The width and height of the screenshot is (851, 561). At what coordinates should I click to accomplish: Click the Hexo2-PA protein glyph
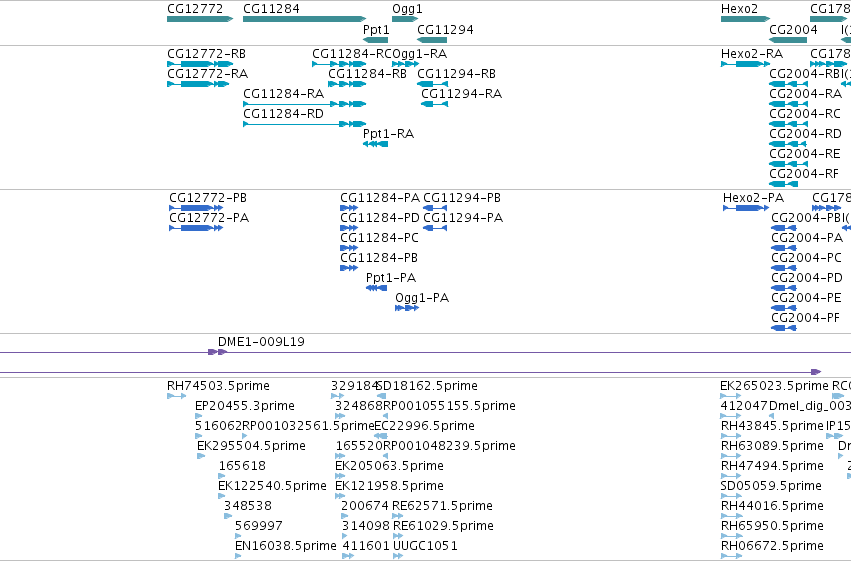[x=746, y=208]
